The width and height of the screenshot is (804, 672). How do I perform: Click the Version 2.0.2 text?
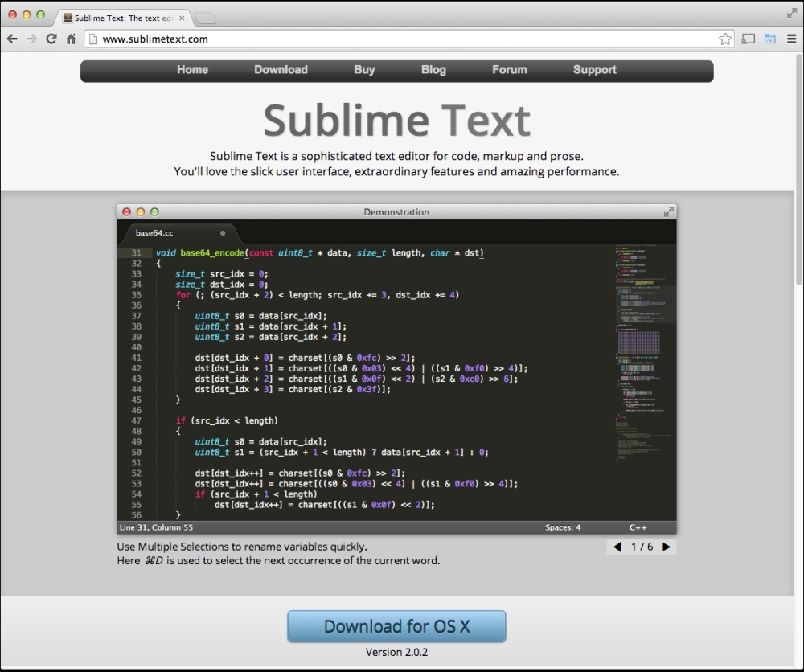pos(396,652)
